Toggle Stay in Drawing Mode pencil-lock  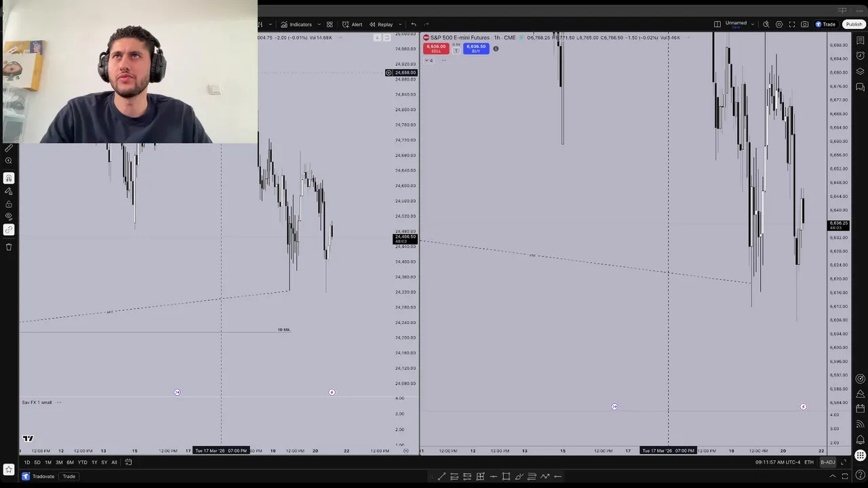tap(9, 191)
